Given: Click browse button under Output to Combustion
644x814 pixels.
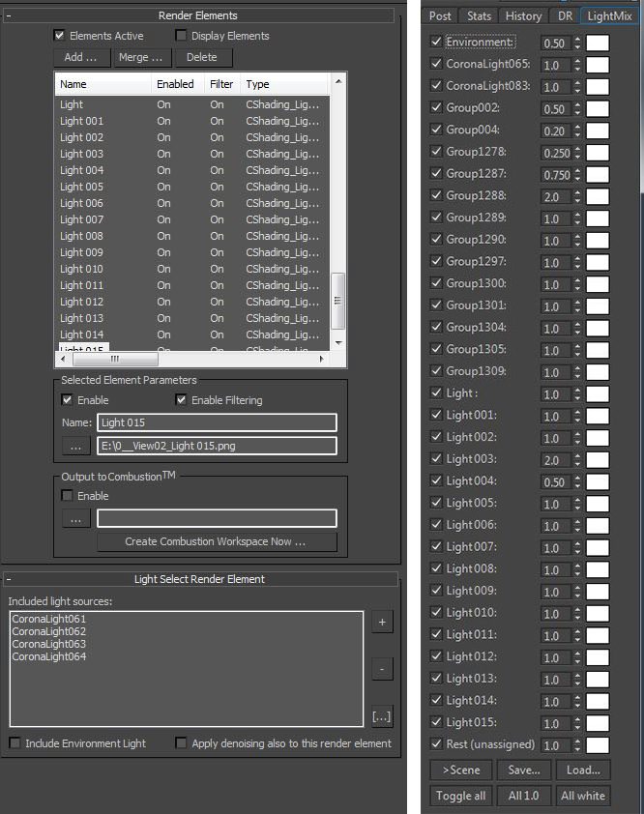Looking at the screenshot, I should (75, 518).
